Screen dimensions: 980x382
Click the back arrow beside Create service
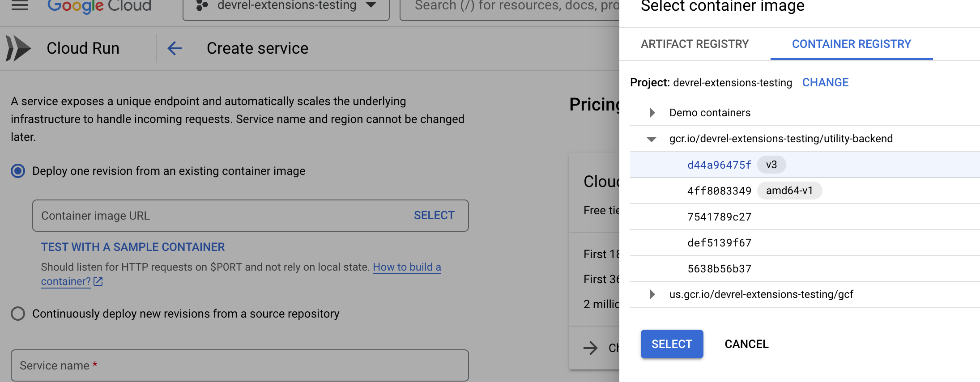[x=175, y=48]
